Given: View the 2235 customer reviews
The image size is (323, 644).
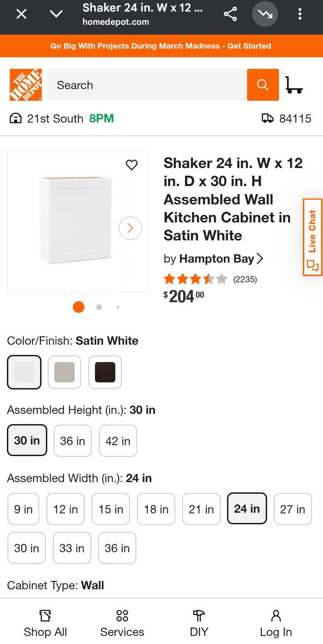Looking at the screenshot, I should [x=245, y=279].
